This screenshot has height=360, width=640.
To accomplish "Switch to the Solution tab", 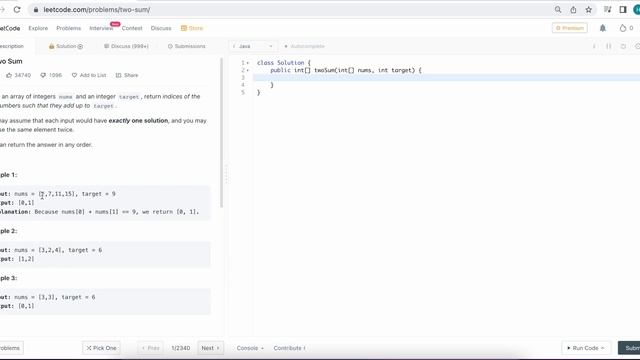I will point(66,46).
